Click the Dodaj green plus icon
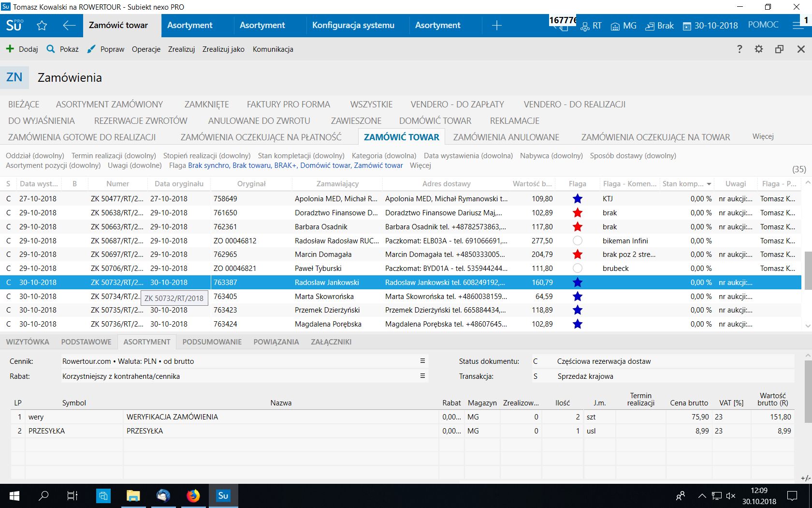The height and width of the screenshot is (508, 812). point(10,49)
